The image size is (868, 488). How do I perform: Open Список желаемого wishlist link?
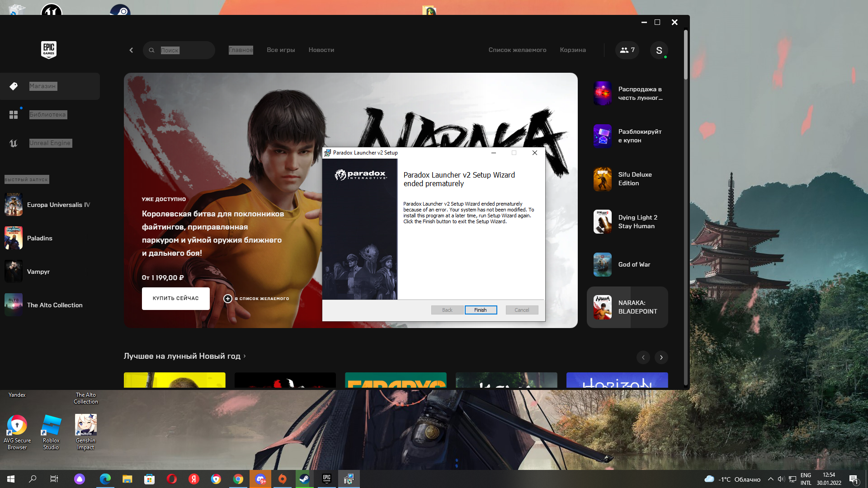click(x=517, y=50)
